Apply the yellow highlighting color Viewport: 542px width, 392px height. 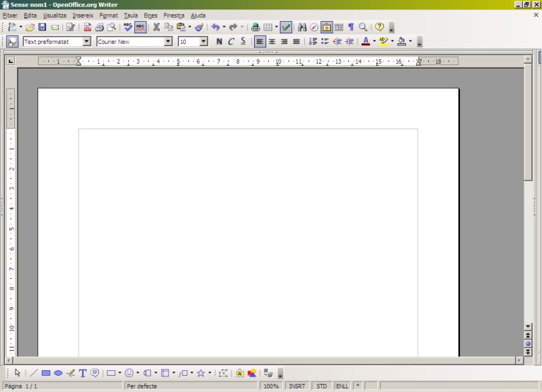[x=383, y=42]
